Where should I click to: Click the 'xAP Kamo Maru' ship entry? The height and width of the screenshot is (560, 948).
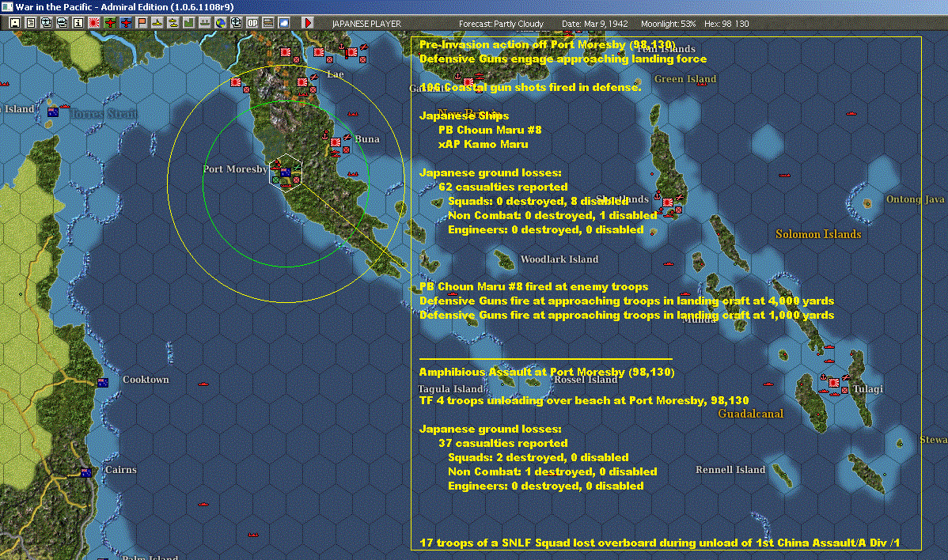tap(483, 145)
